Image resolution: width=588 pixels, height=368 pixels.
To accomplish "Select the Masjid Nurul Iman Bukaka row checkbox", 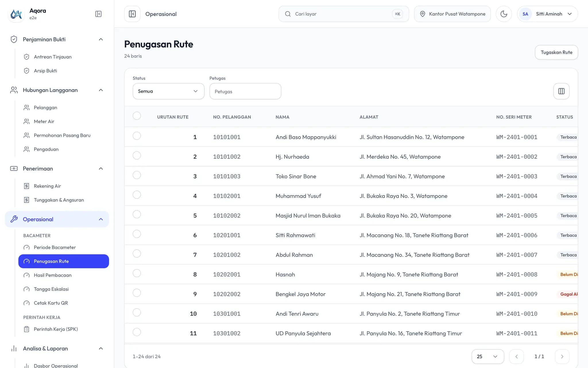I will pos(137,214).
